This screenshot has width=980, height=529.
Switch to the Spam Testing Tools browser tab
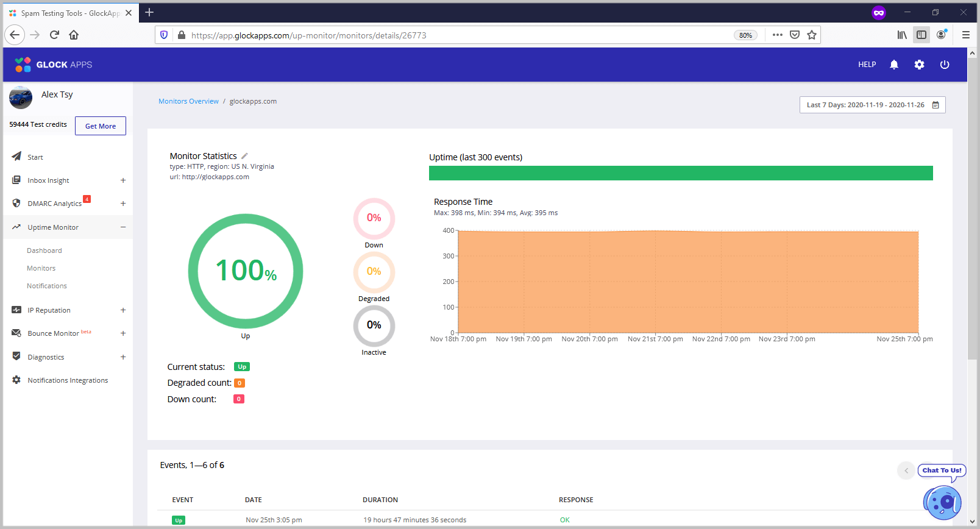(x=71, y=13)
